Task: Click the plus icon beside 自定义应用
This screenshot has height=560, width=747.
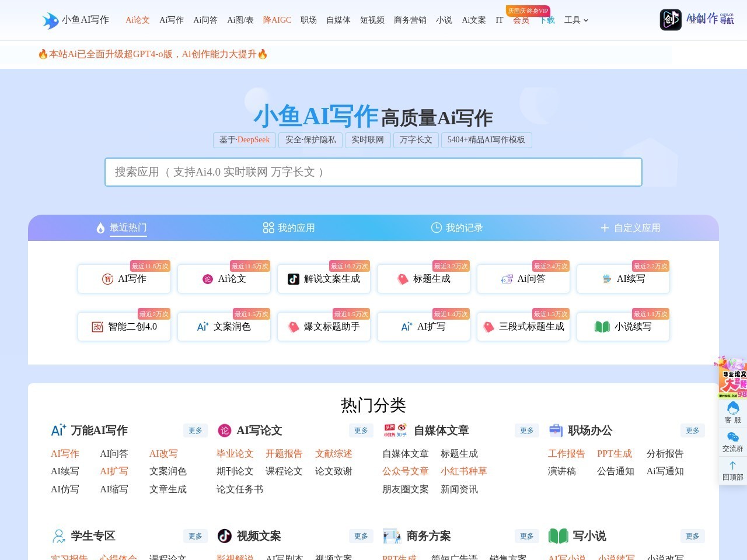Action: click(x=605, y=228)
